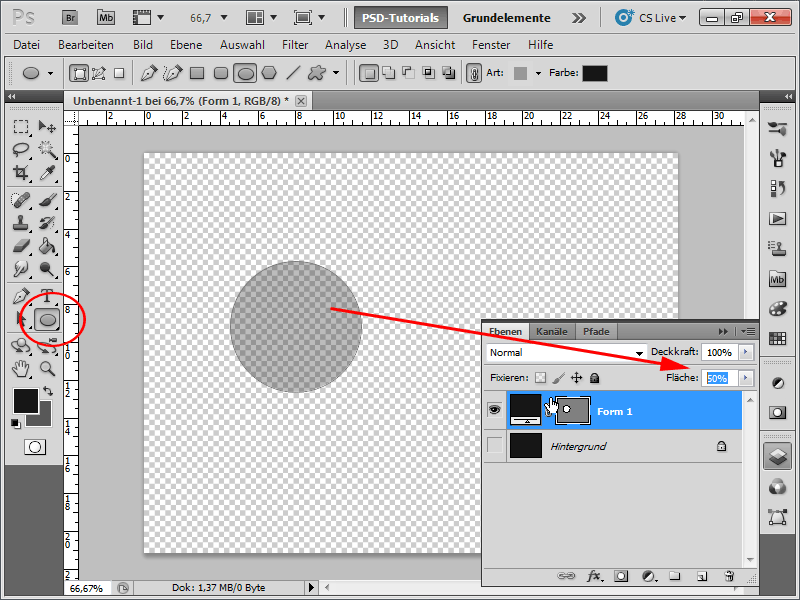Enable Paths mode in options bar

coord(98,73)
